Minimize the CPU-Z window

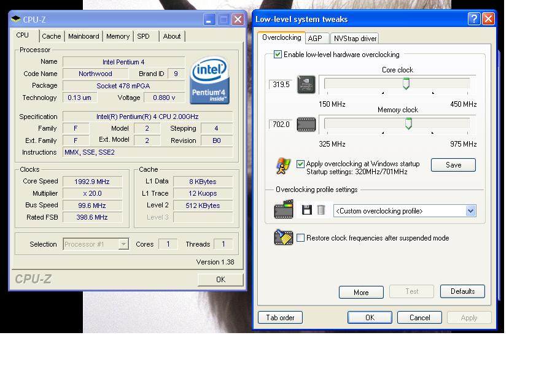[209, 20]
